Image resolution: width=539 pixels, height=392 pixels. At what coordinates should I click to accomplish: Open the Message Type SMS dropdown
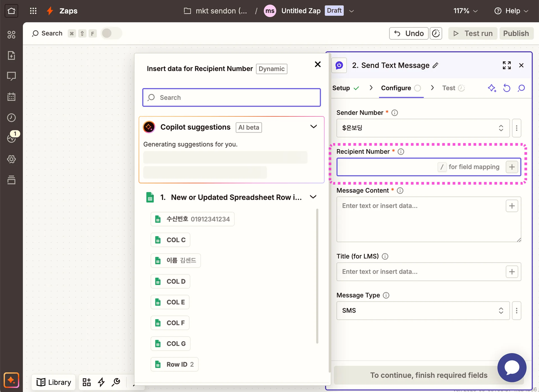click(423, 311)
